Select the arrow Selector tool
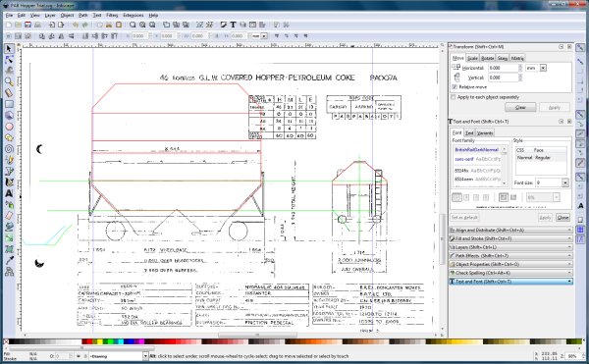This screenshot has height=364, width=589. coord(9,48)
